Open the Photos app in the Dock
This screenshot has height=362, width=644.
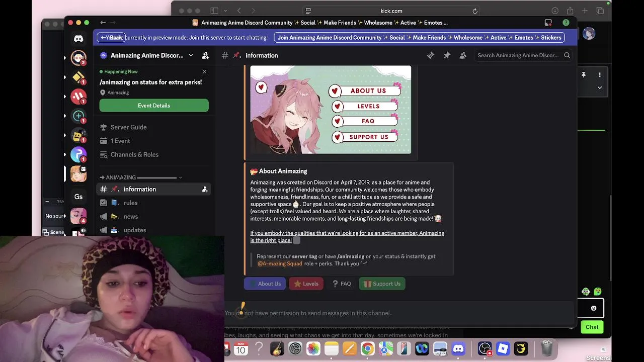[313, 348]
